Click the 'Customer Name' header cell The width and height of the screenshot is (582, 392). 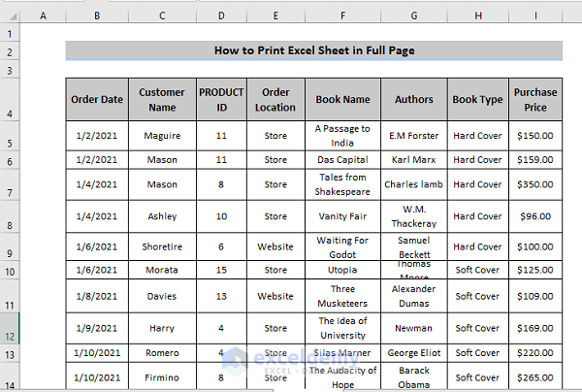click(162, 100)
